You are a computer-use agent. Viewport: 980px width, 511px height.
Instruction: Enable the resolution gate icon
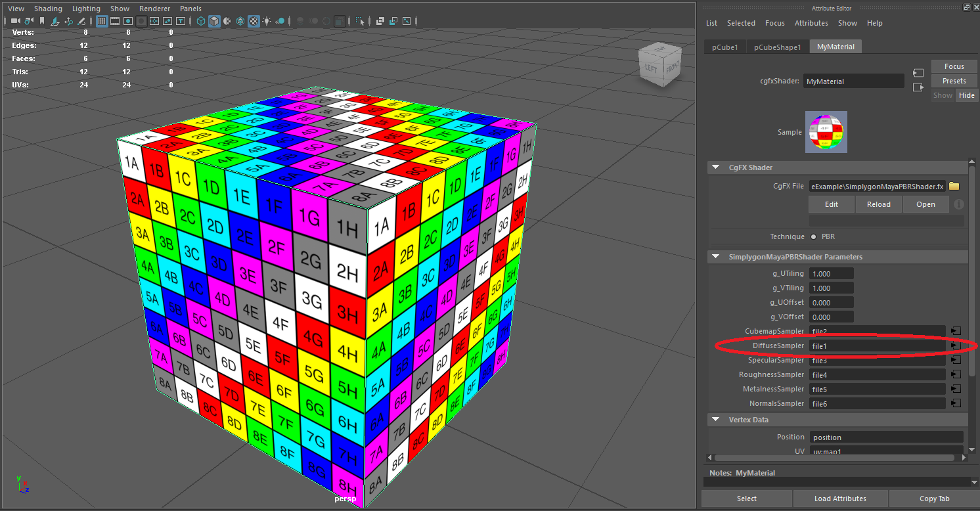point(128,21)
